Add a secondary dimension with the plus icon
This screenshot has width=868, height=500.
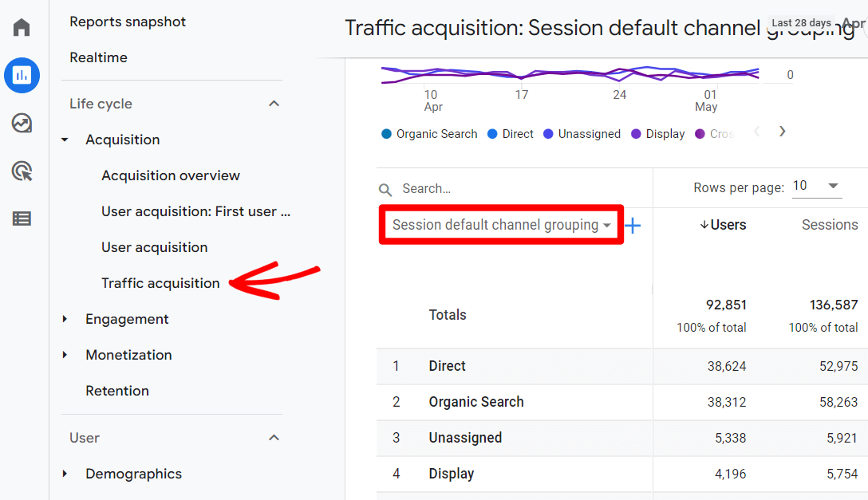pyautogui.click(x=633, y=226)
